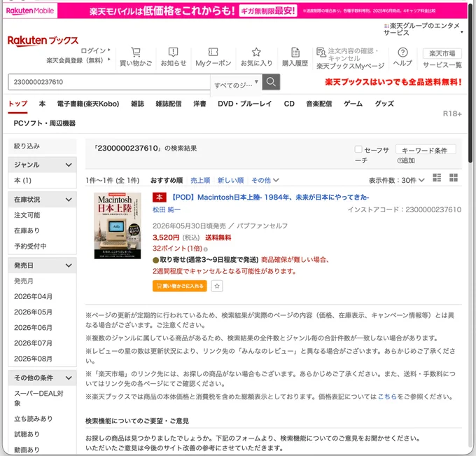Image resolution: width=476 pixels, height=456 pixels.
Task: Click the 注文内容の確認・キャンセル icon
Action: pos(321,53)
